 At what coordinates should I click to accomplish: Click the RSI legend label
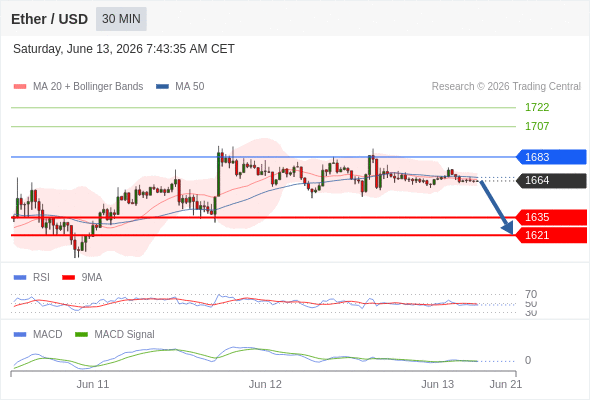pyautogui.click(x=41, y=278)
